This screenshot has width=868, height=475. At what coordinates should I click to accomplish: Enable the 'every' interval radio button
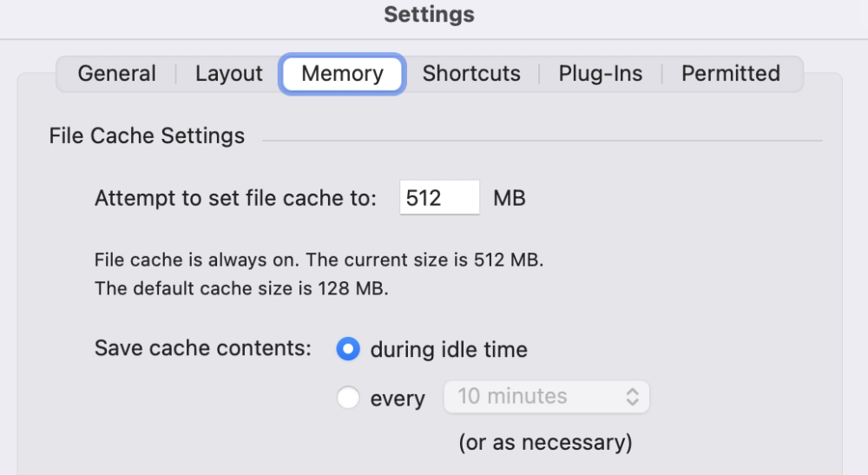(x=348, y=399)
